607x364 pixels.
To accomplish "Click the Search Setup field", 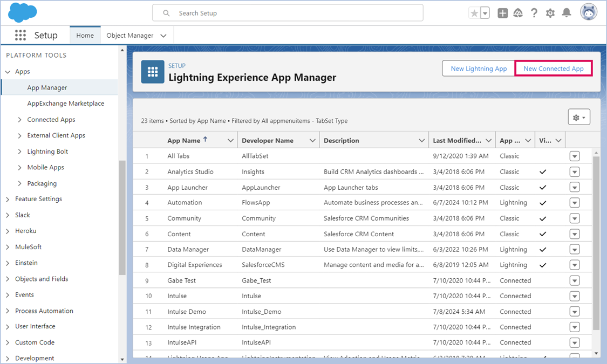I will [x=288, y=13].
